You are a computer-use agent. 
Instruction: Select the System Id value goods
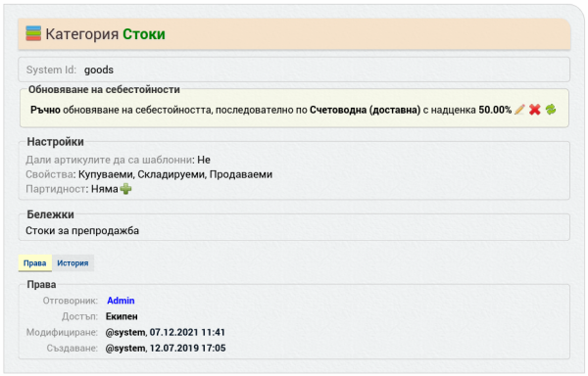99,70
